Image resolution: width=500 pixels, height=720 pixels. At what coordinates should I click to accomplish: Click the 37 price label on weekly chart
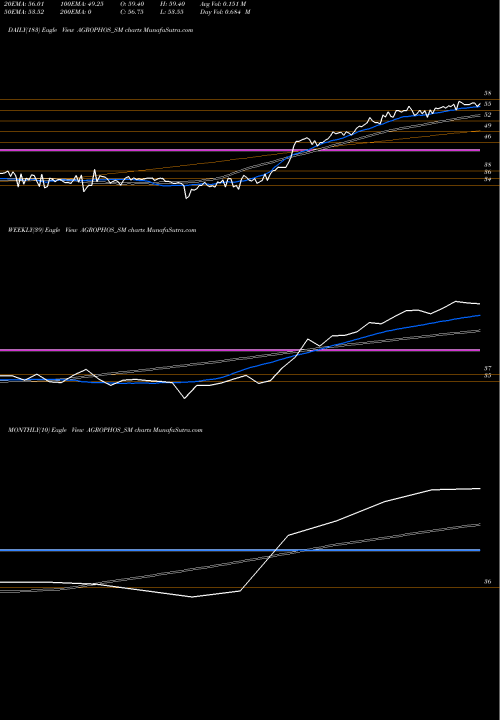pyautogui.click(x=487, y=368)
